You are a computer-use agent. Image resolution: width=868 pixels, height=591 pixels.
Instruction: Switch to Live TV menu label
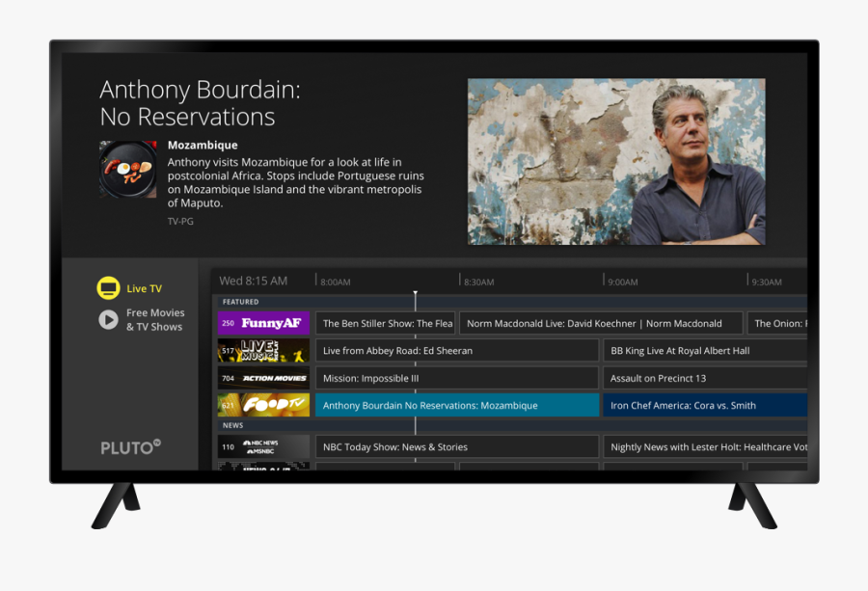(x=144, y=288)
